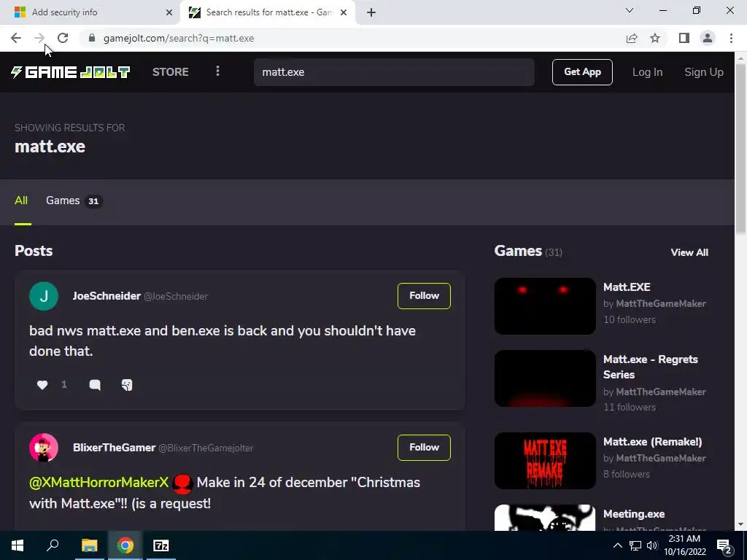The image size is (747, 560).
Task: Open the Windows Start menu
Action: (18, 545)
